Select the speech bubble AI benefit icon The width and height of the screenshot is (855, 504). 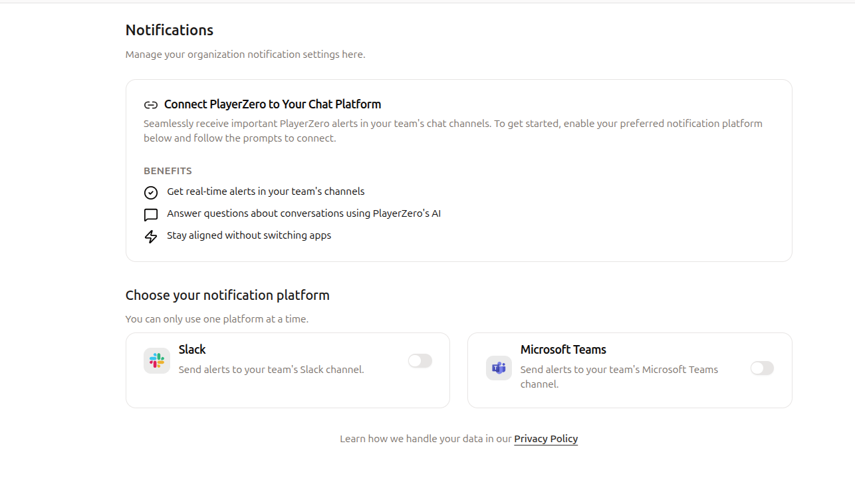coord(150,214)
